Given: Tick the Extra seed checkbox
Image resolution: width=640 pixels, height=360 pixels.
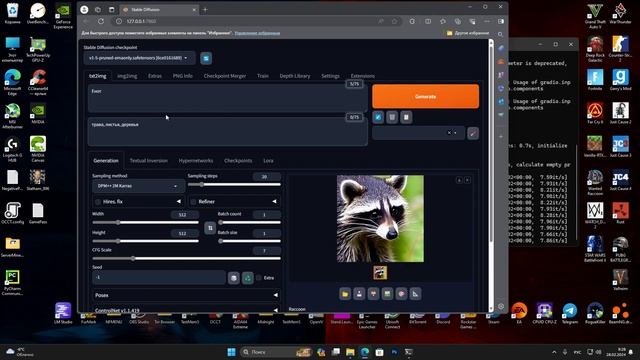Looking at the screenshot, I should coord(259,278).
